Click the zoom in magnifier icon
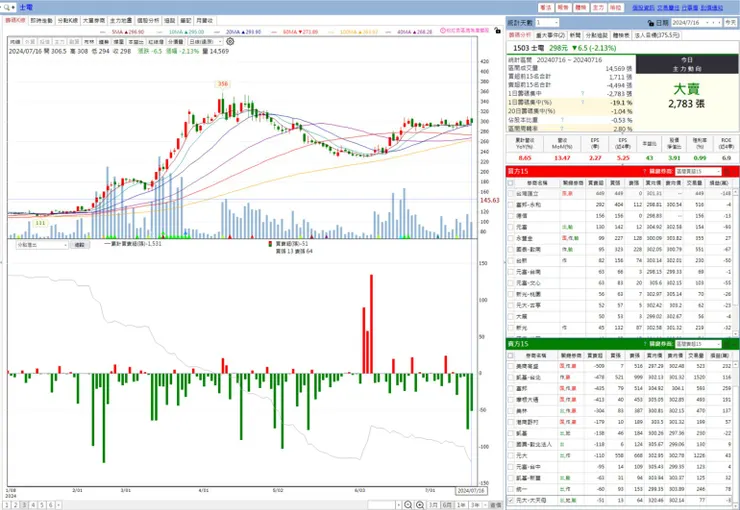 (420, 505)
